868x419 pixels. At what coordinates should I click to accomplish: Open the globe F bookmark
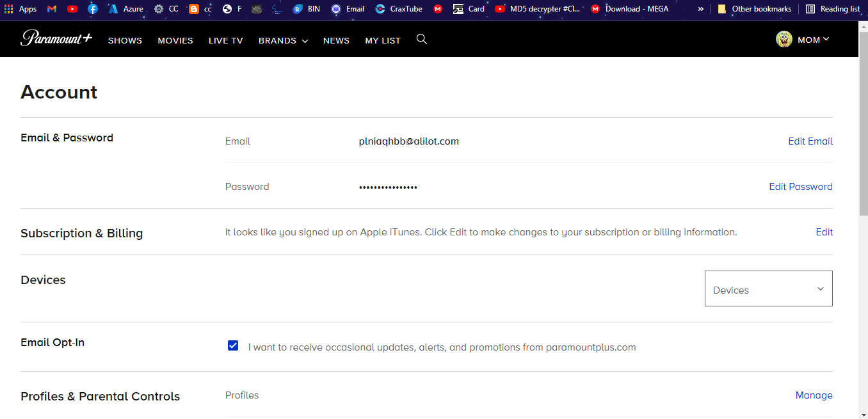(232, 9)
